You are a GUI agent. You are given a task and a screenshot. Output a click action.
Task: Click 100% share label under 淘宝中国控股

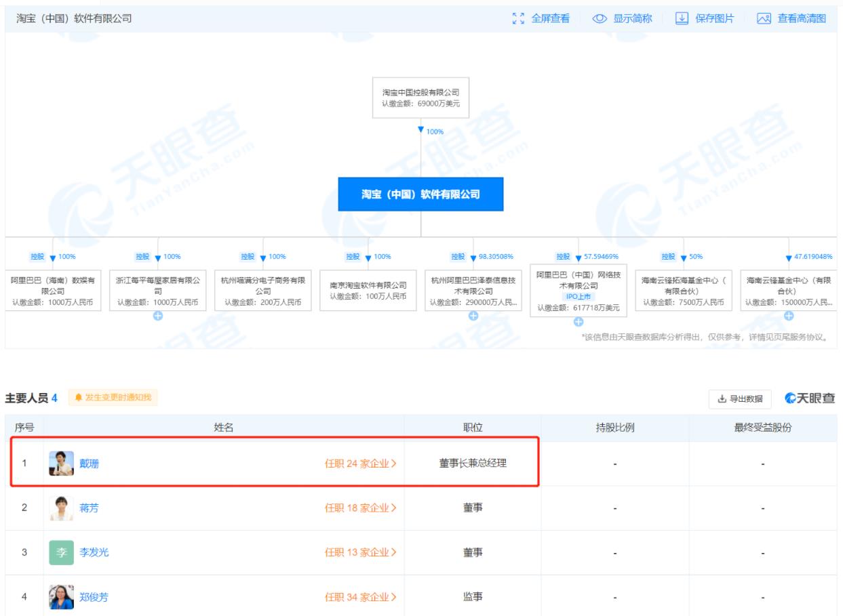pos(435,131)
